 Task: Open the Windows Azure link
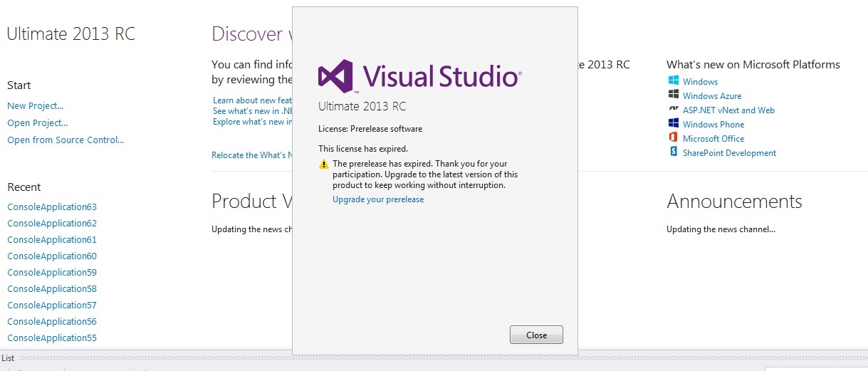(x=712, y=96)
